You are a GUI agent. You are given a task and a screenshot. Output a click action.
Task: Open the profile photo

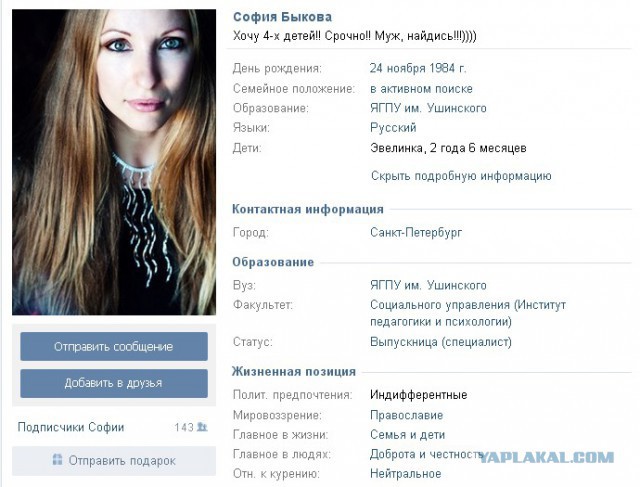(114, 162)
